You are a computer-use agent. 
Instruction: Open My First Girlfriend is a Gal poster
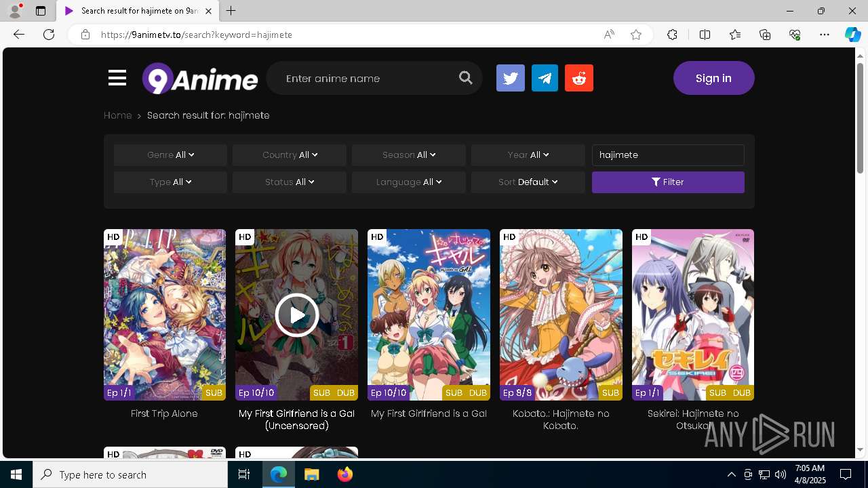[429, 314]
